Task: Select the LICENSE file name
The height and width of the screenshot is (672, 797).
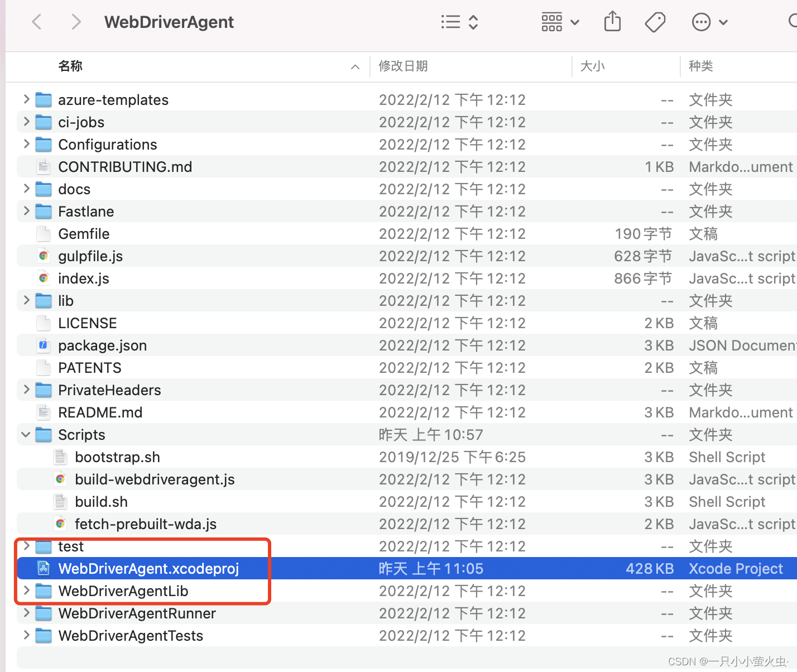Action: 88,323
